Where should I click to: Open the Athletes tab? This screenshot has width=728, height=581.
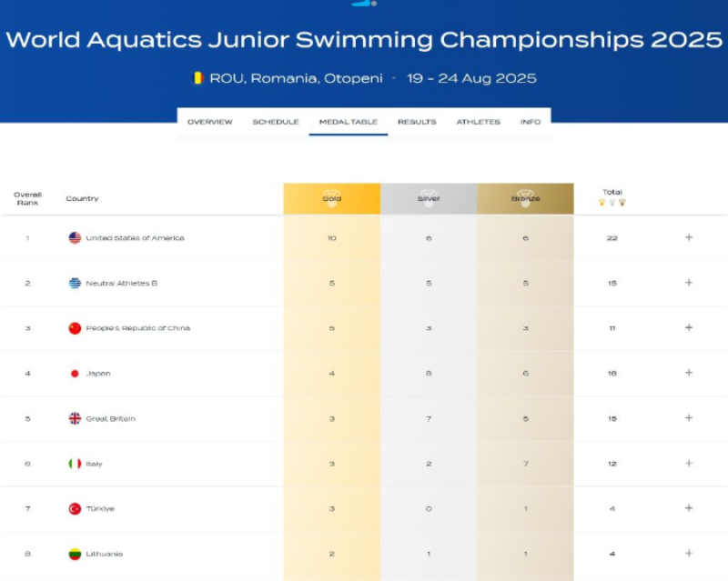[478, 122]
